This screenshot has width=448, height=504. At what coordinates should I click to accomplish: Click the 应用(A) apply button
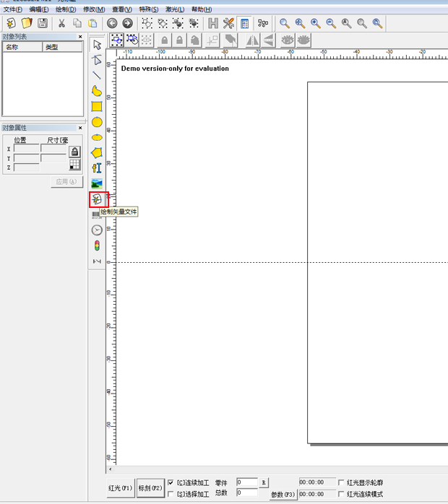coord(66,182)
